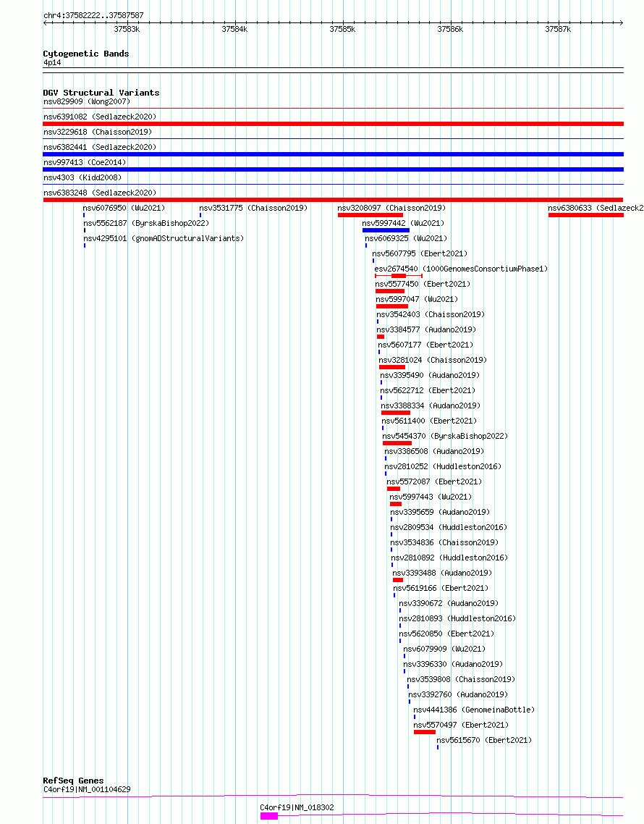Click nsv5620850 (Ebert2021) label

point(446,634)
